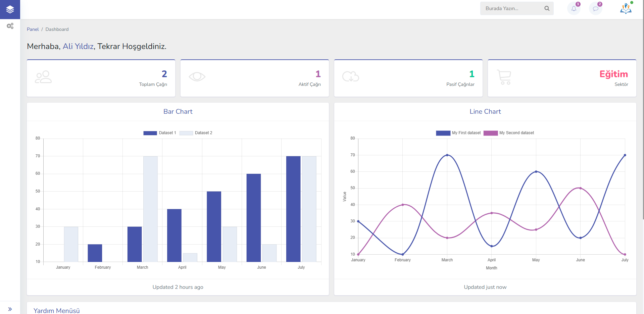Select Dashboard in the breadcrumb
The image size is (644, 314).
point(57,29)
